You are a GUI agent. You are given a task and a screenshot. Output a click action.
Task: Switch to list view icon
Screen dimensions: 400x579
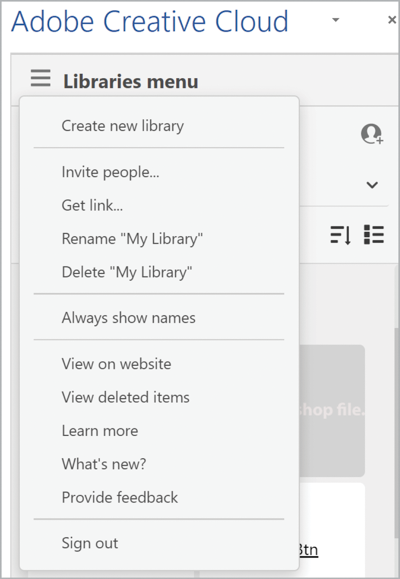coord(374,234)
